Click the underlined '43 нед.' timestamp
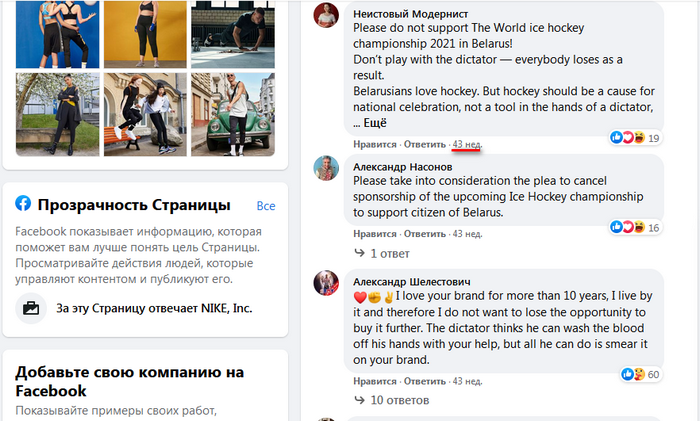This screenshot has width=700, height=421. click(x=467, y=146)
